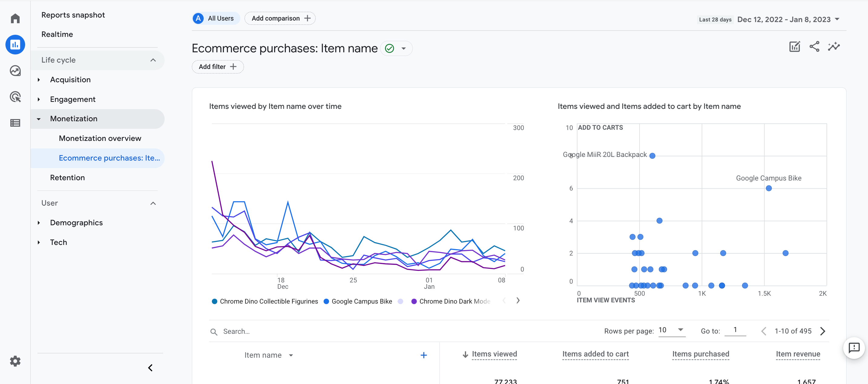This screenshot has height=384, width=868.
Task: Open Admin settings via the gear icon
Action: click(x=15, y=361)
